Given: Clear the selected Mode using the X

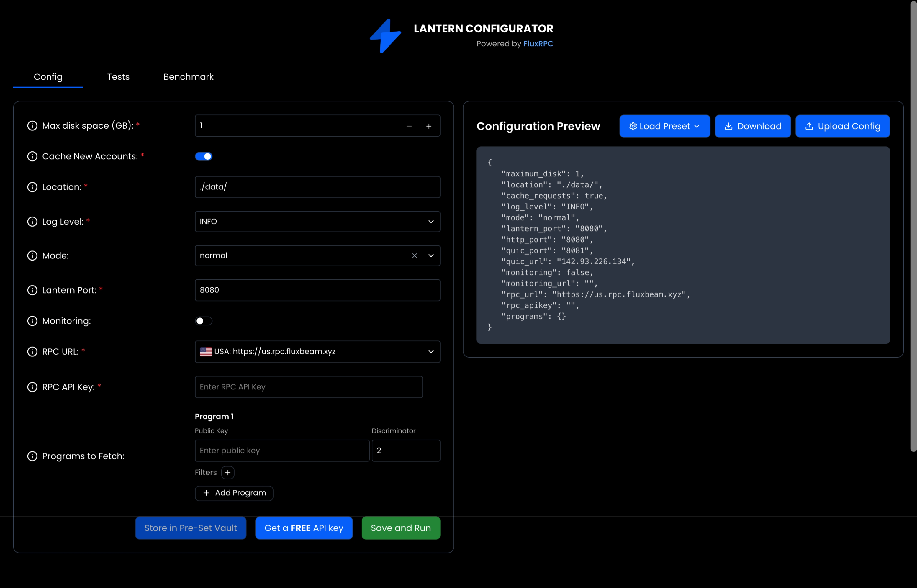Looking at the screenshot, I should point(415,256).
